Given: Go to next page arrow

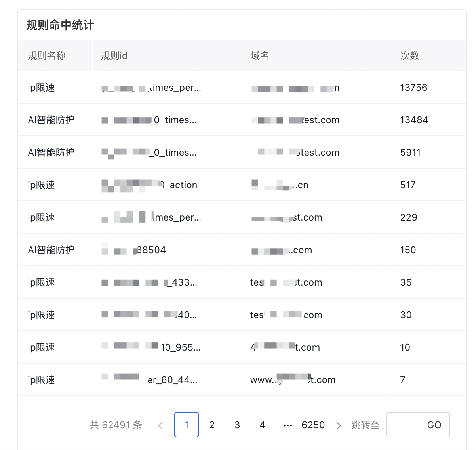Looking at the screenshot, I should coord(338,425).
